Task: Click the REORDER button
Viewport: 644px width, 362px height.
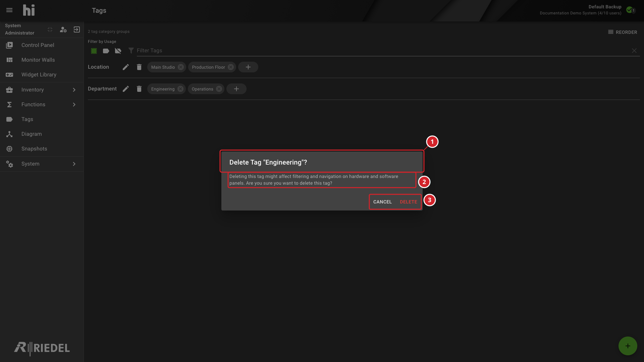Action: (623, 32)
